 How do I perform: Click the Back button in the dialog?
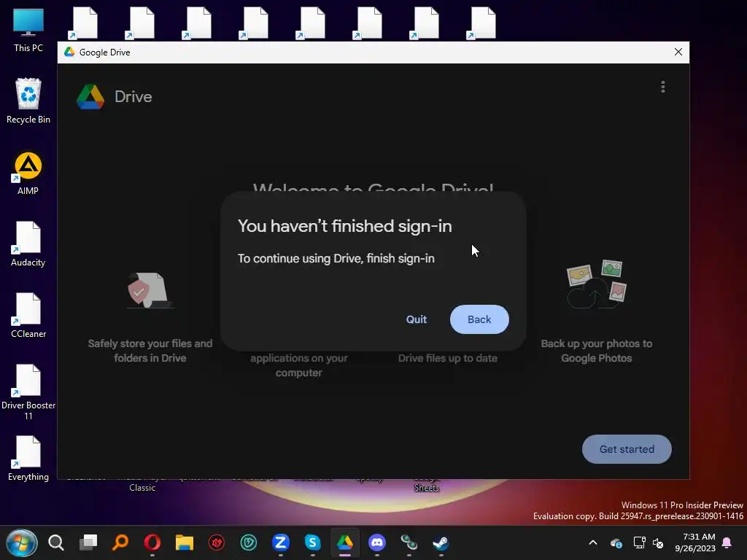click(479, 319)
